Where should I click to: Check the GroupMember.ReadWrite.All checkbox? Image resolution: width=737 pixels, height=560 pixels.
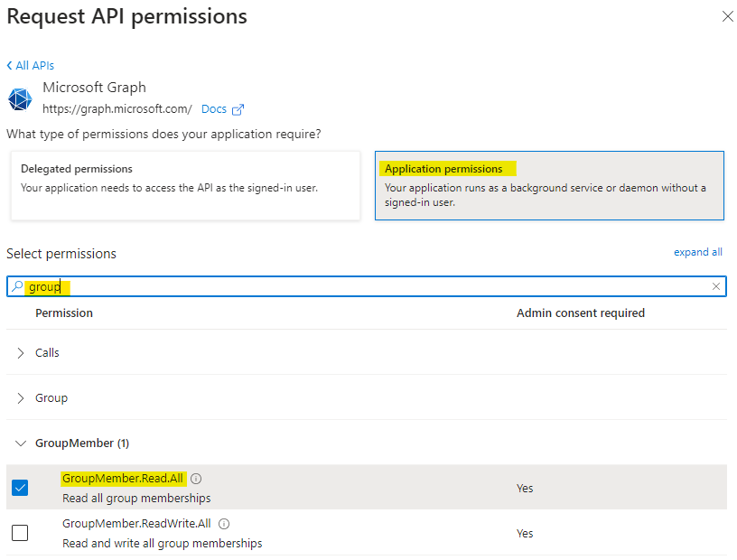tap(20, 533)
